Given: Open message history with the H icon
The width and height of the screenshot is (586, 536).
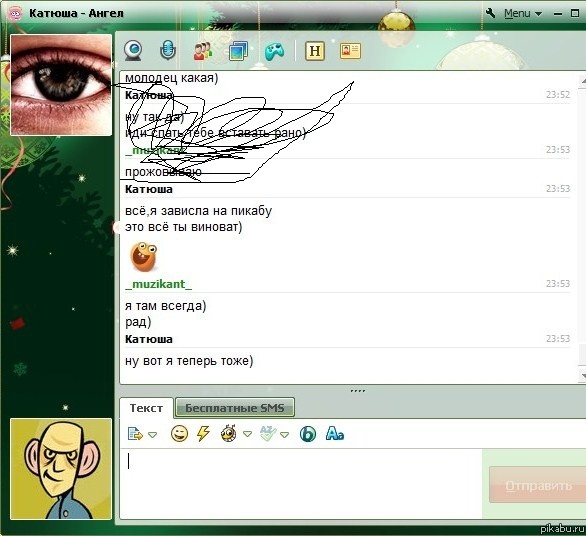Looking at the screenshot, I should (x=315, y=51).
